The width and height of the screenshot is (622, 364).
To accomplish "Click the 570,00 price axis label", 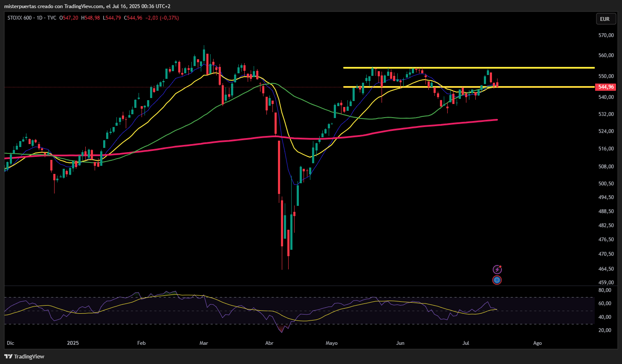I will click(606, 35).
